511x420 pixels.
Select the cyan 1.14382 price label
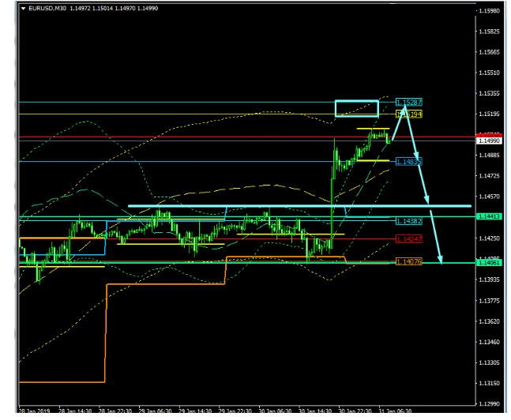pyautogui.click(x=409, y=221)
